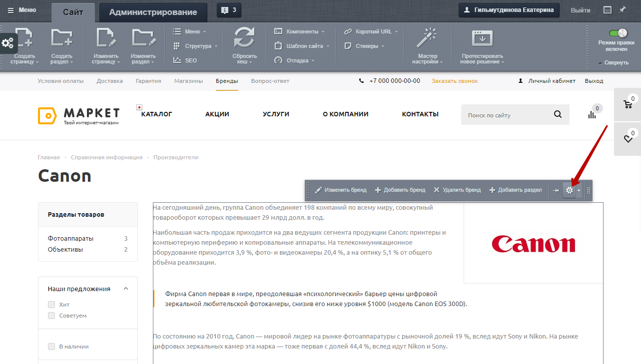
Task: Open the shopping cart icon
Action: (x=628, y=104)
